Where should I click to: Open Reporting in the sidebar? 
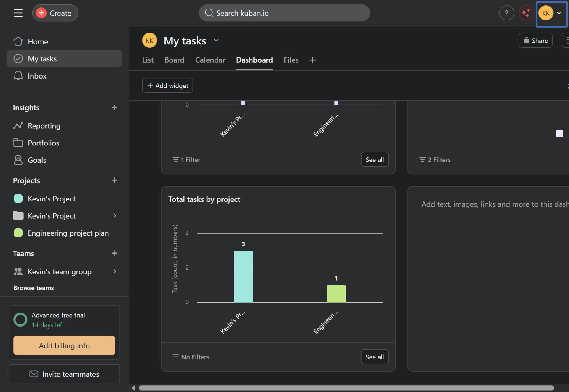click(64, 126)
